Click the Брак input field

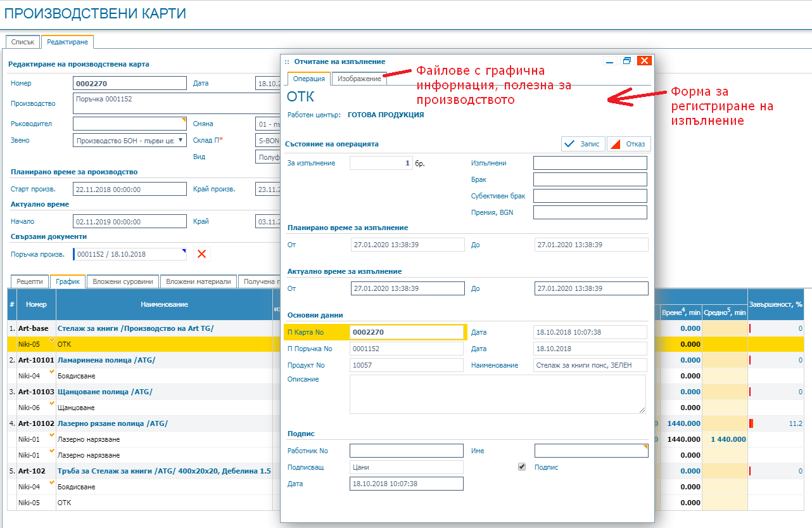click(590, 179)
